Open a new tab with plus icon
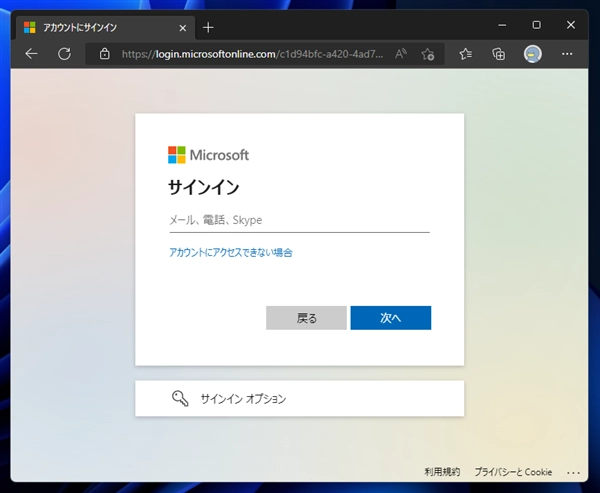600x493 pixels. (x=208, y=28)
